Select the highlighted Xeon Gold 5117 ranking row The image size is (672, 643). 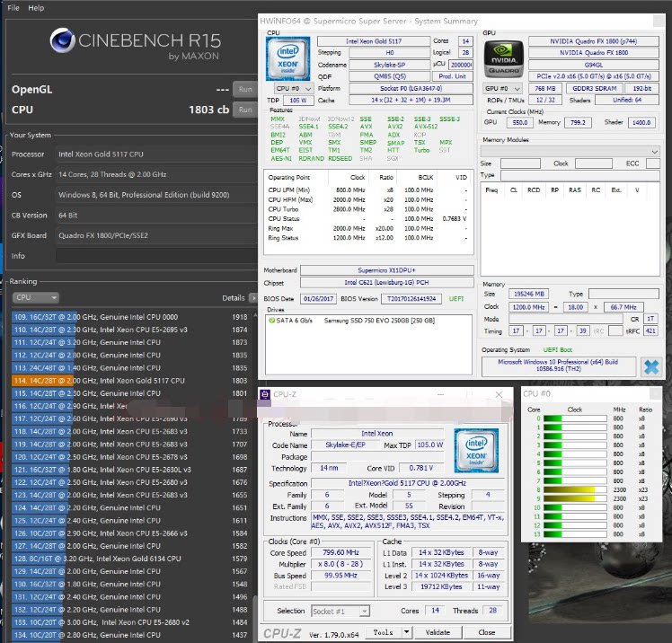click(x=129, y=381)
